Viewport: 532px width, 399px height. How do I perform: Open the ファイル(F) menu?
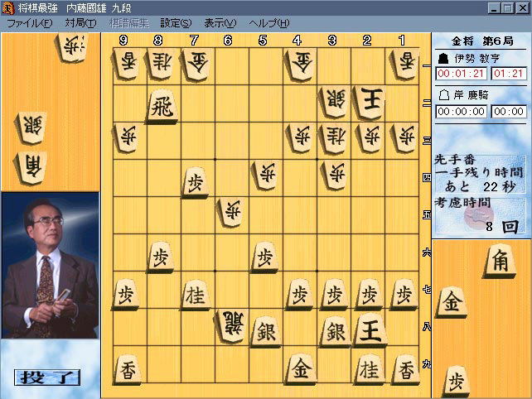point(29,23)
